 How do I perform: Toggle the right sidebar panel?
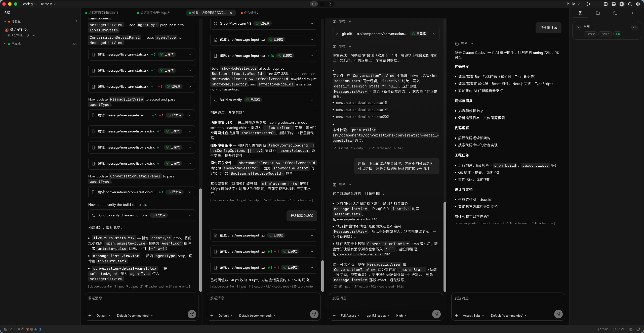(622, 4)
